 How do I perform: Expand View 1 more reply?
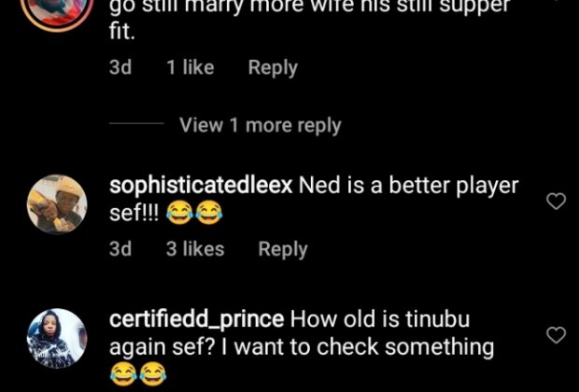click(x=260, y=125)
